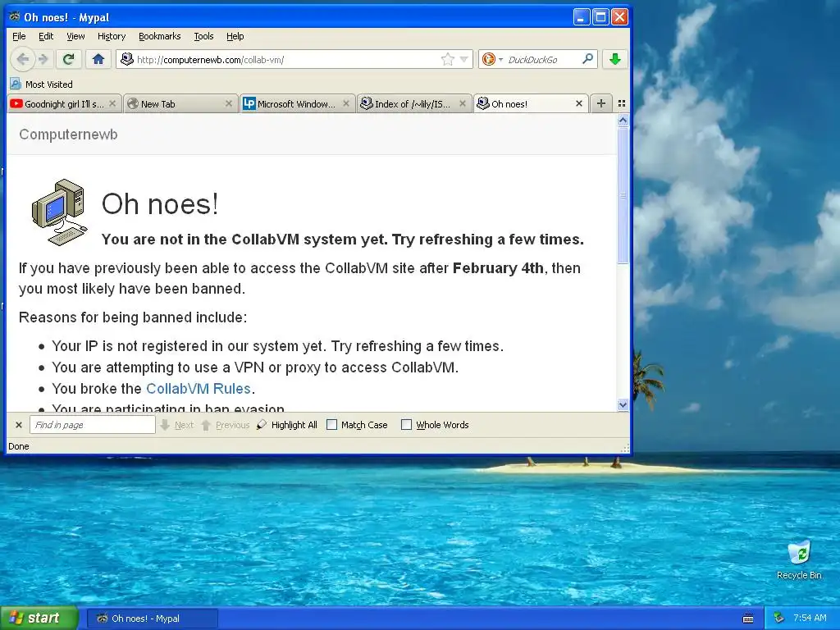Expand the address bar history dropdown
This screenshot has height=630, width=840.
(464, 59)
